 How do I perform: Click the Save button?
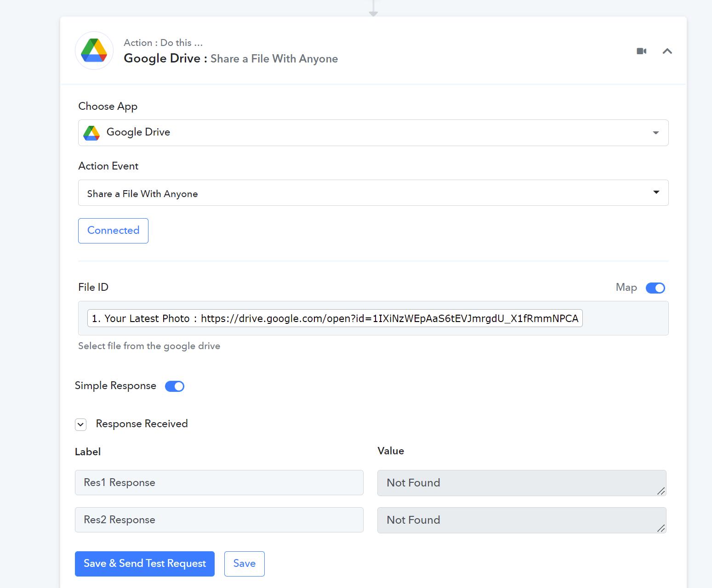(x=245, y=564)
